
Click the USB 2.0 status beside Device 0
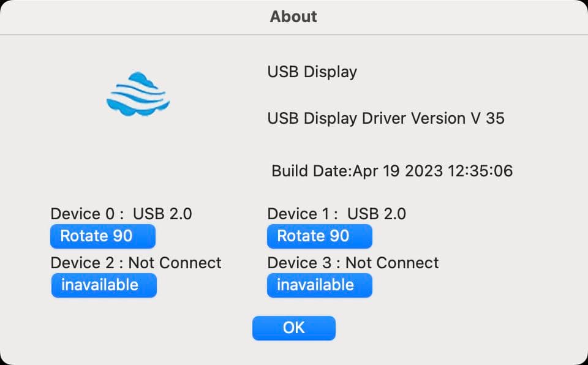click(x=162, y=214)
